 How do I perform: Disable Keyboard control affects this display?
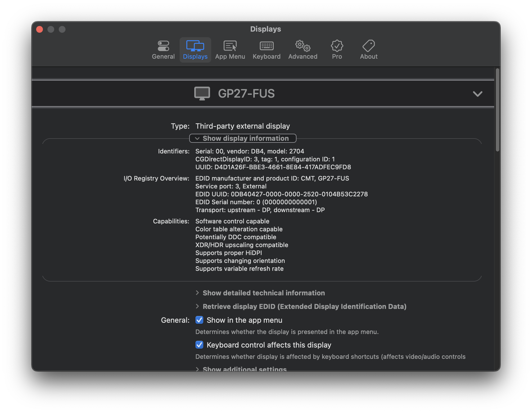coord(199,345)
